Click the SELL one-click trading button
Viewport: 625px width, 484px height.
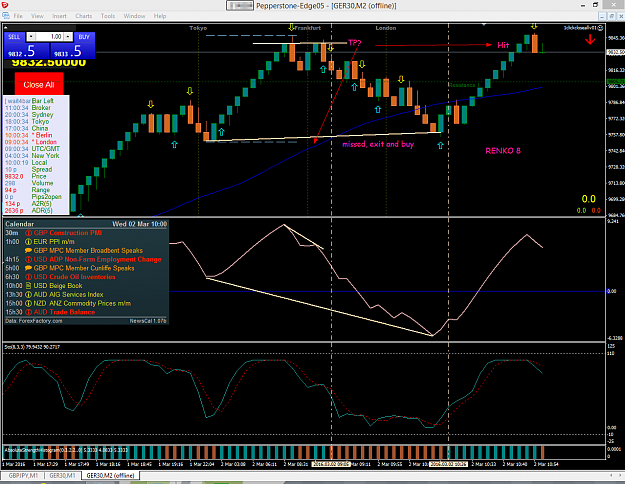[x=14, y=37]
